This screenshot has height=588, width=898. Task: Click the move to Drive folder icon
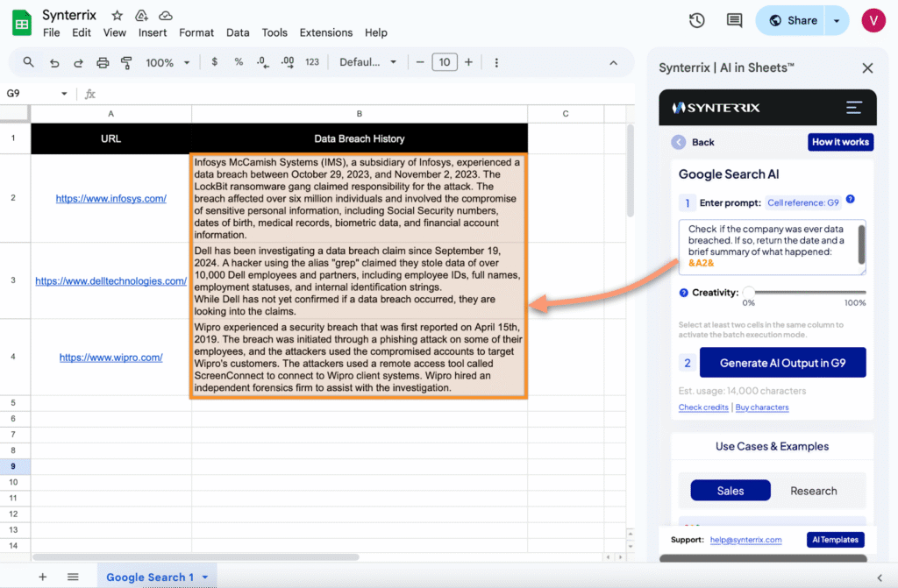click(x=141, y=16)
